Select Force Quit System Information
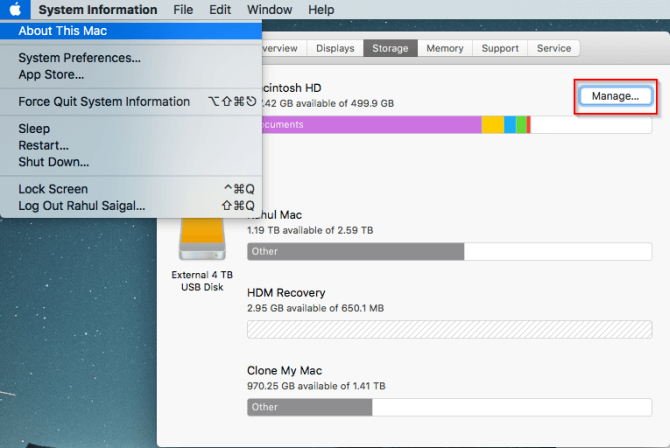The height and width of the screenshot is (448, 670). pos(104,102)
